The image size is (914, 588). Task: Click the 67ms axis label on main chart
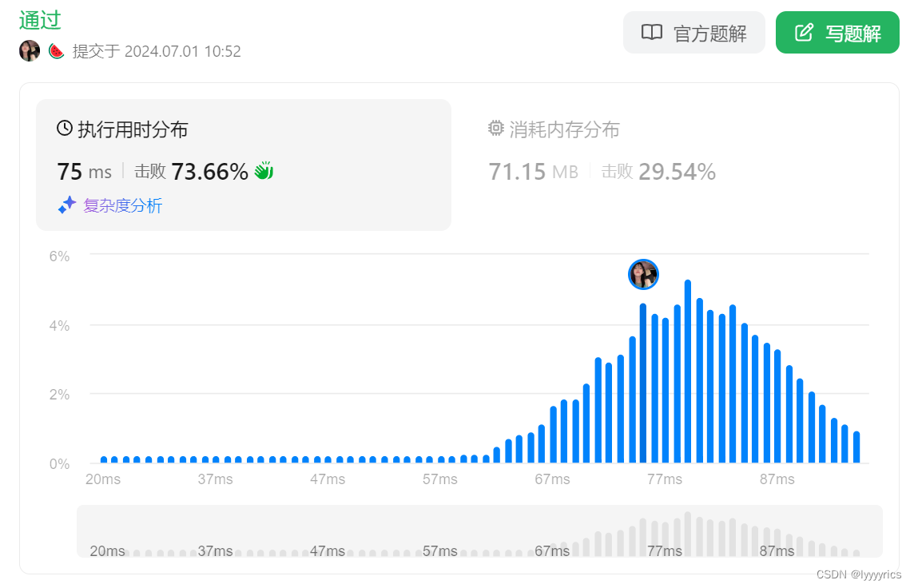pyautogui.click(x=553, y=479)
